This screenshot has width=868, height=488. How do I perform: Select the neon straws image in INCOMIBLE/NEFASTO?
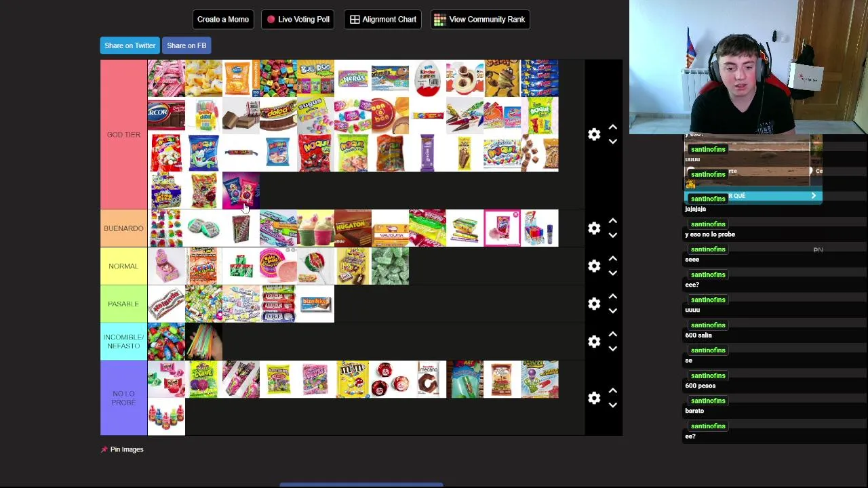pyautogui.click(x=203, y=342)
